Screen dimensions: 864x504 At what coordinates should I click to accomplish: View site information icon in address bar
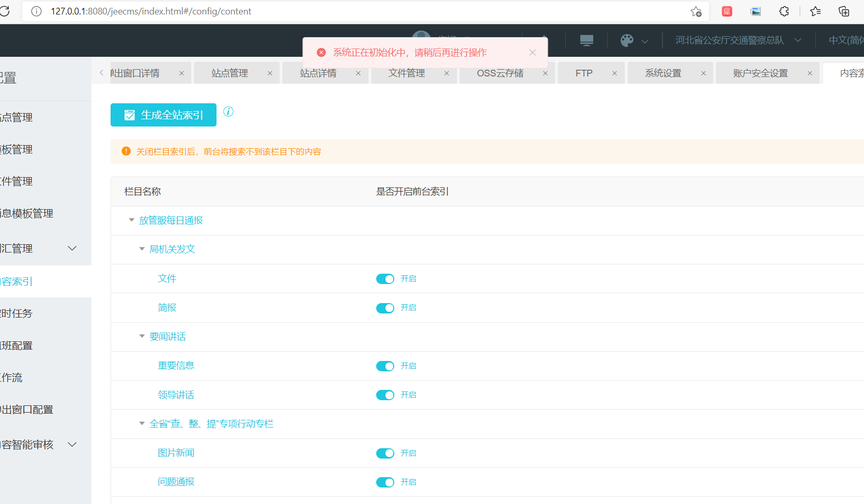pos(36,11)
